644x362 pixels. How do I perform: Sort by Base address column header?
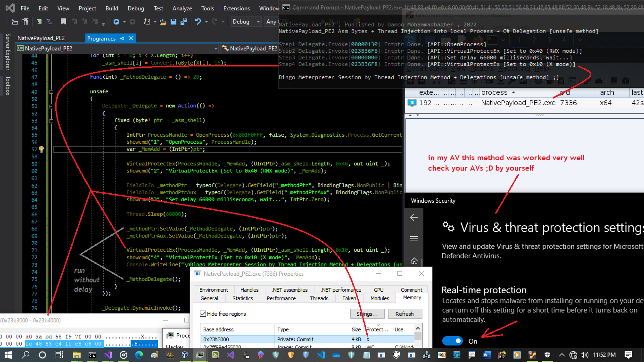238,329
